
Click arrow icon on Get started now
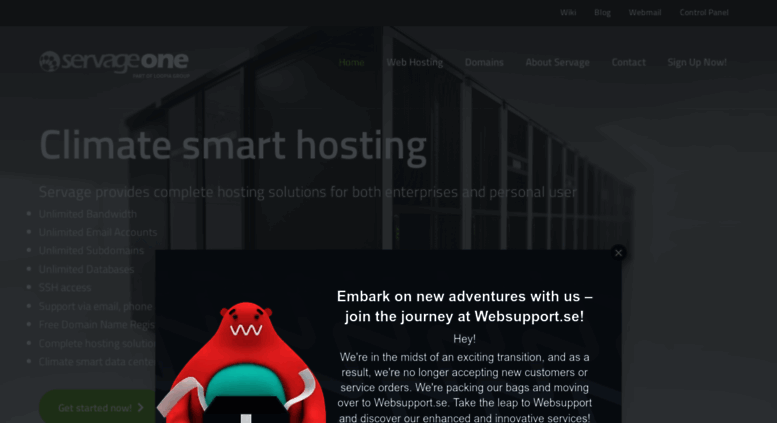(141, 407)
